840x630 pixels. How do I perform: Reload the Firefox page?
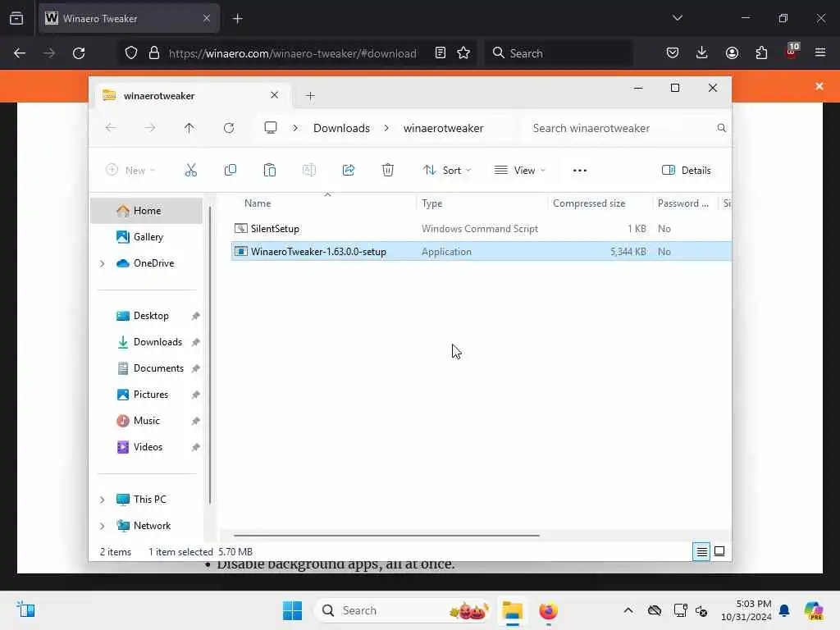(79, 53)
